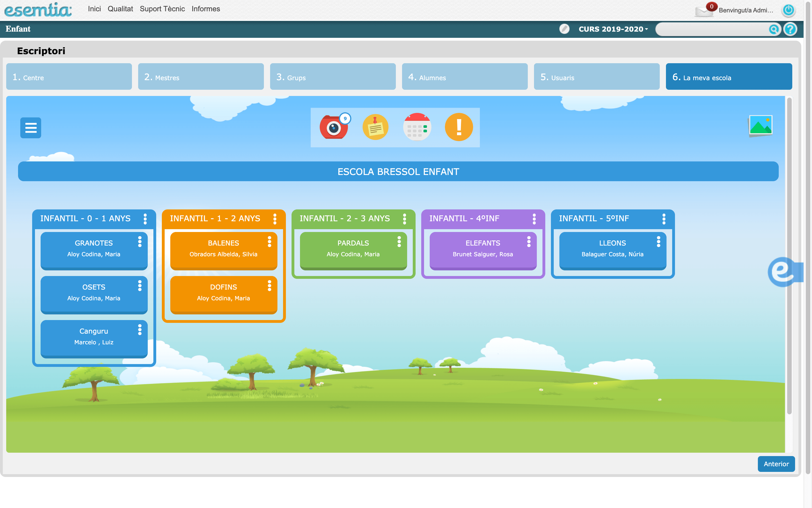This screenshot has height=508, width=812.
Task: Open the BALENES group card
Action: [x=224, y=251]
